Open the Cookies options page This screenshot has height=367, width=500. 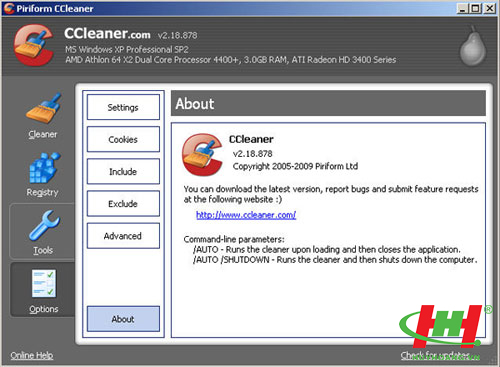[x=123, y=139]
